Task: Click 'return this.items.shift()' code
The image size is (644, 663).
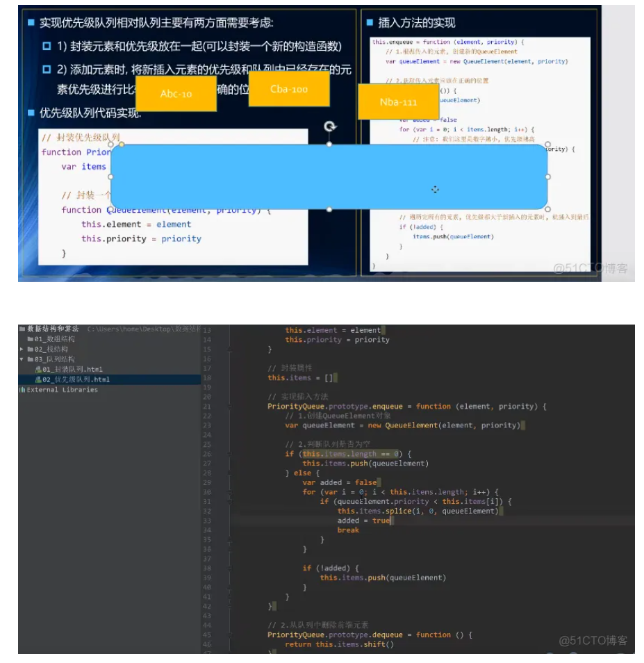Action: click(x=339, y=644)
